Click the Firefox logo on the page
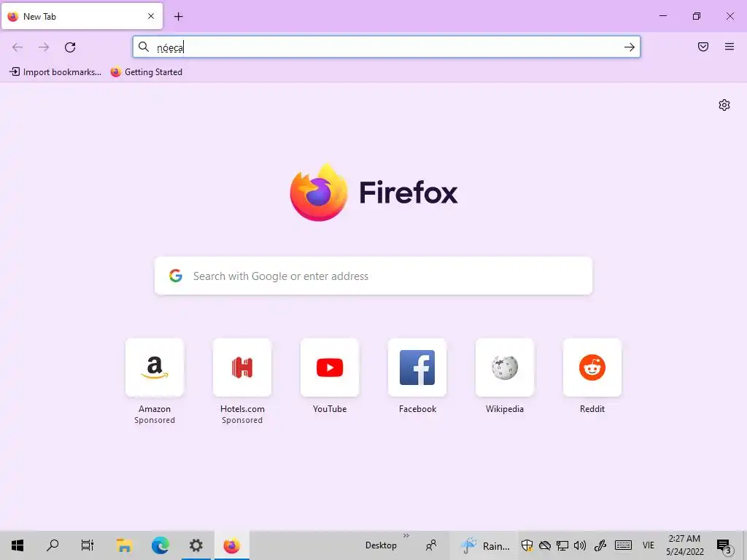This screenshot has height=560, width=747. tap(373, 192)
